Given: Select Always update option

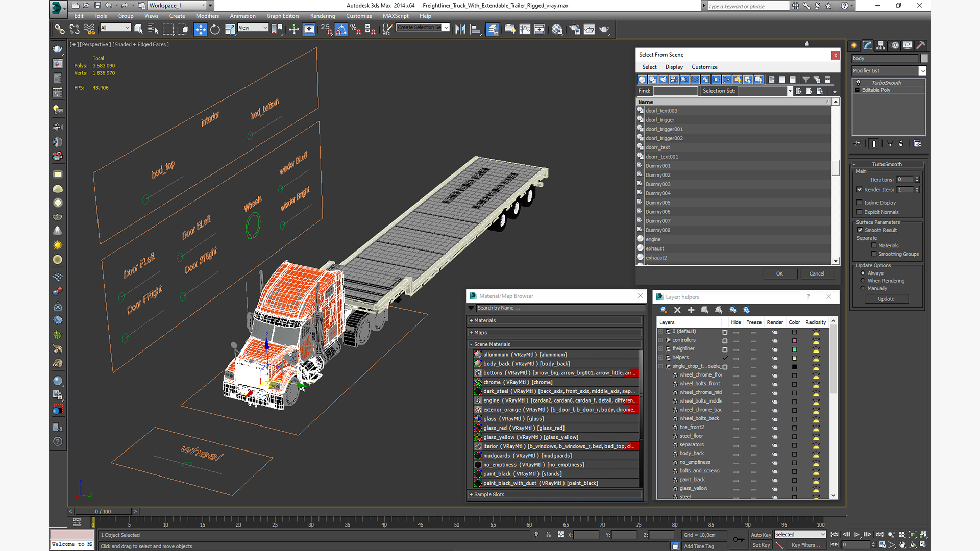Looking at the screenshot, I should pyautogui.click(x=863, y=273).
